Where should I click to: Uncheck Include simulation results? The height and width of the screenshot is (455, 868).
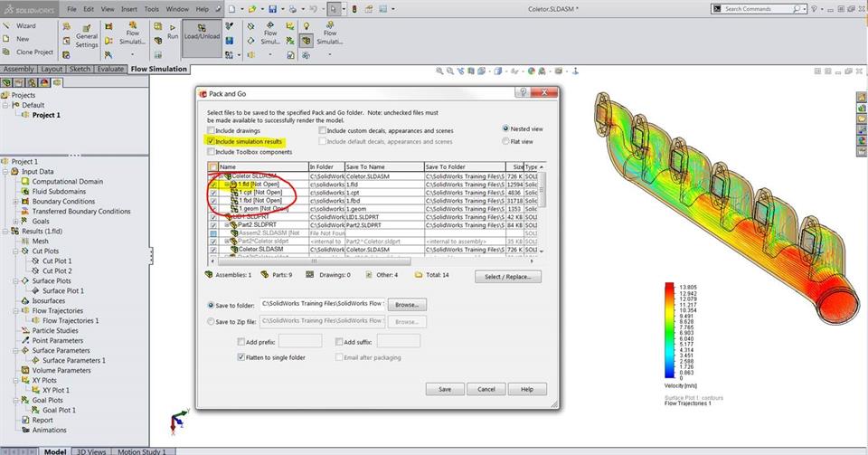pos(211,141)
